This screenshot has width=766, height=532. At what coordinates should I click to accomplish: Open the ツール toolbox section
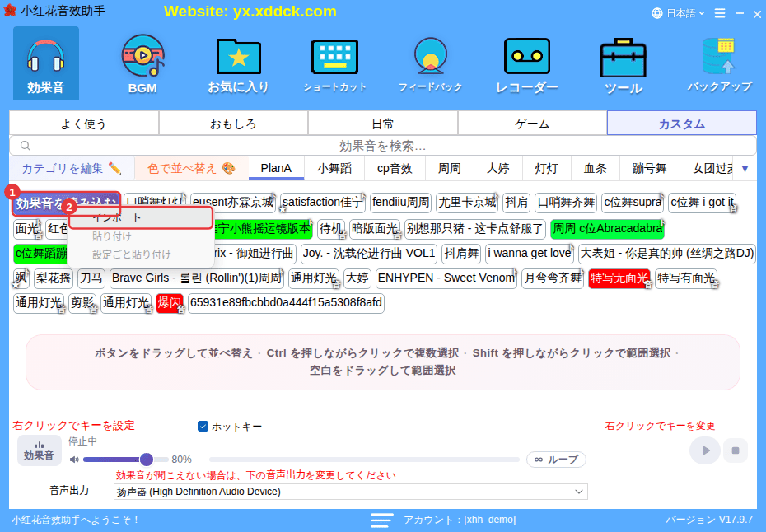pos(624,65)
